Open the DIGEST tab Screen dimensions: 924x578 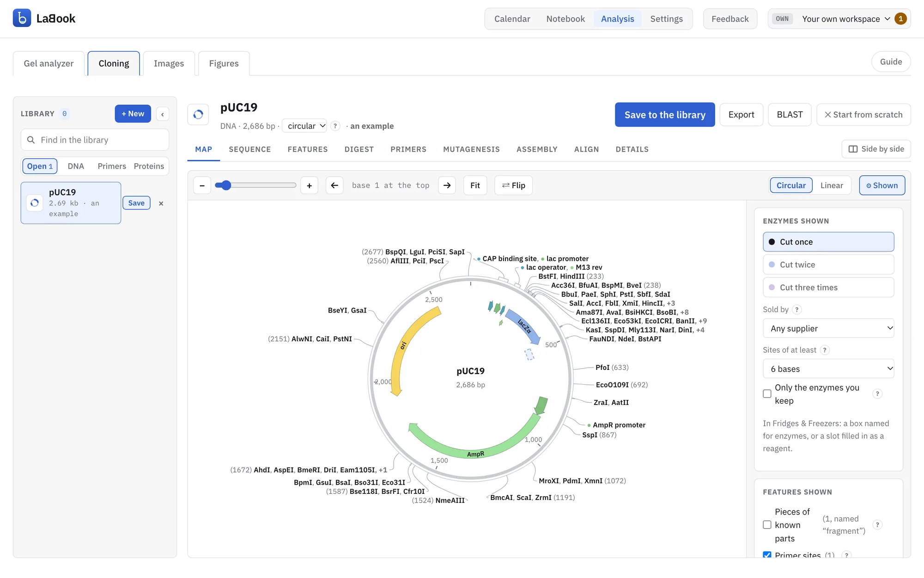point(359,149)
